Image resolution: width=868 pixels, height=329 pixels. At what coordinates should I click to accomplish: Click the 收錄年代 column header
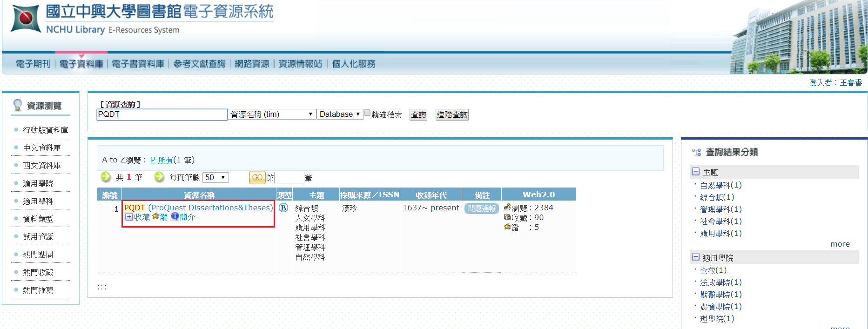[431, 195]
